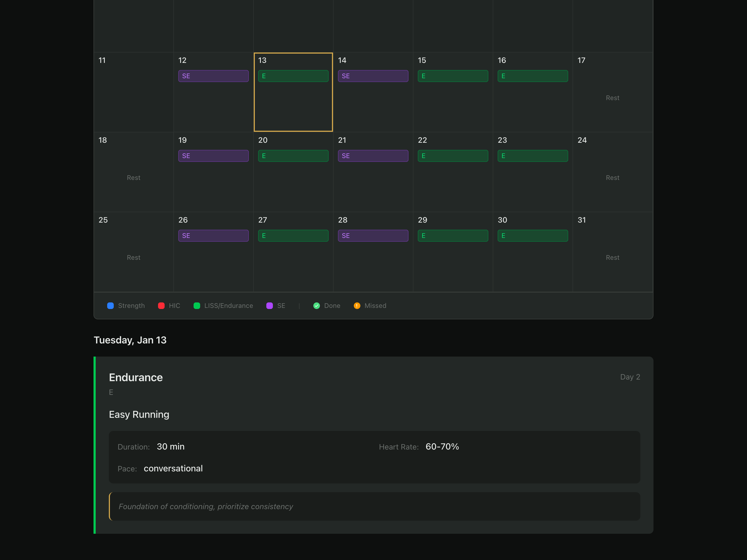Open the SE session on January 14
This screenshot has height=560, width=747.
coord(373,76)
